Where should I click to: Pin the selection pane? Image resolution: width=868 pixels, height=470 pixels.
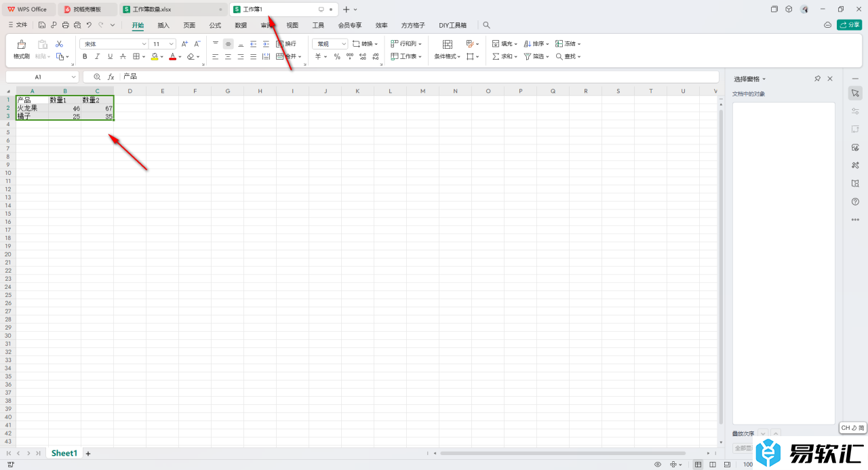(817, 79)
